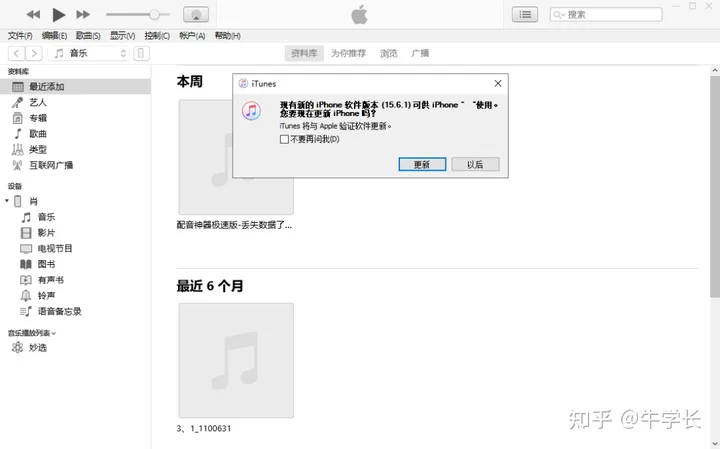Collapse the 音乐播放列表 section chevron

click(54, 334)
